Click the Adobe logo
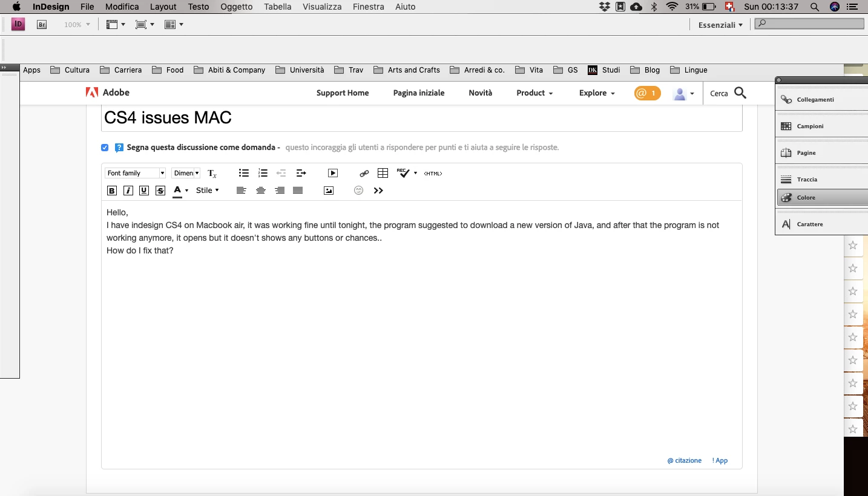This screenshot has height=496, width=868. point(108,93)
